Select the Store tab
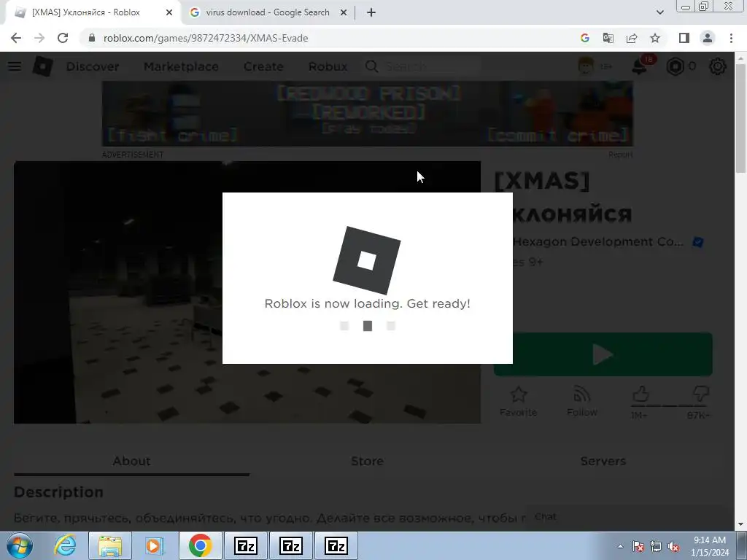The height and width of the screenshot is (560, 747). tap(368, 461)
